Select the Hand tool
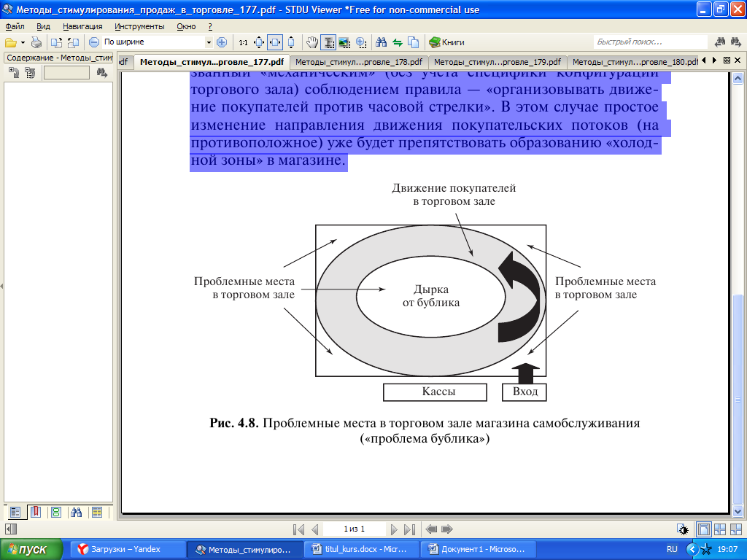Screen dimensions: 747x560 [312, 42]
